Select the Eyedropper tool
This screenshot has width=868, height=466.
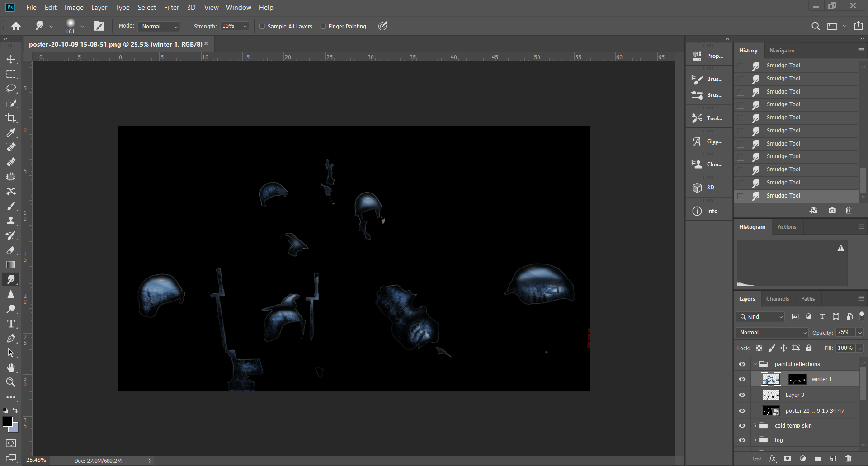(x=11, y=132)
